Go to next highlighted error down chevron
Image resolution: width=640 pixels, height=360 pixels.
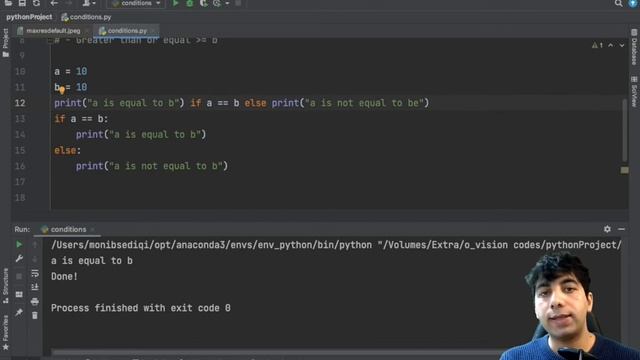pyautogui.click(x=622, y=45)
